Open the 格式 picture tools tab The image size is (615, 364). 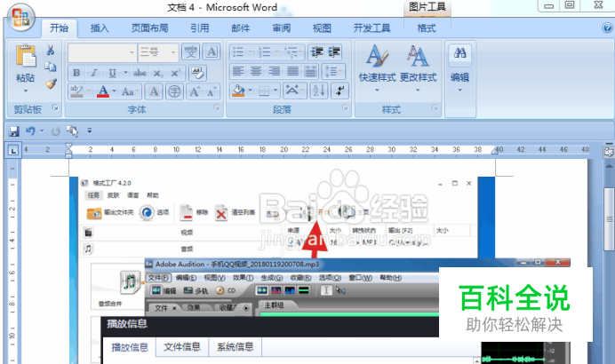[x=427, y=28]
